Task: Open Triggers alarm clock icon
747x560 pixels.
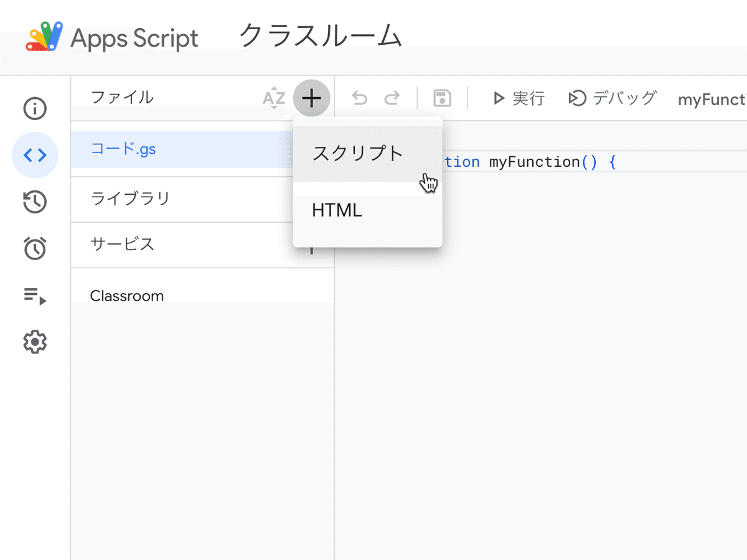Action: pyautogui.click(x=35, y=248)
